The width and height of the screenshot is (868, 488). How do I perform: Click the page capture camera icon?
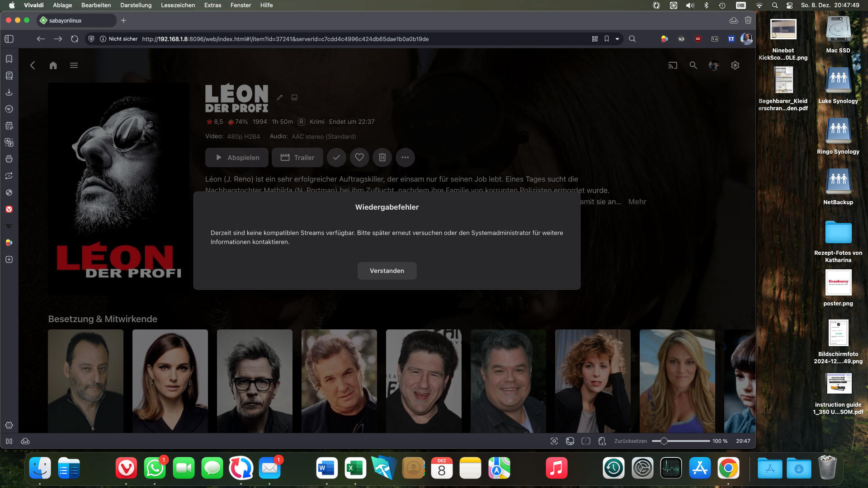[x=554, y=441]
